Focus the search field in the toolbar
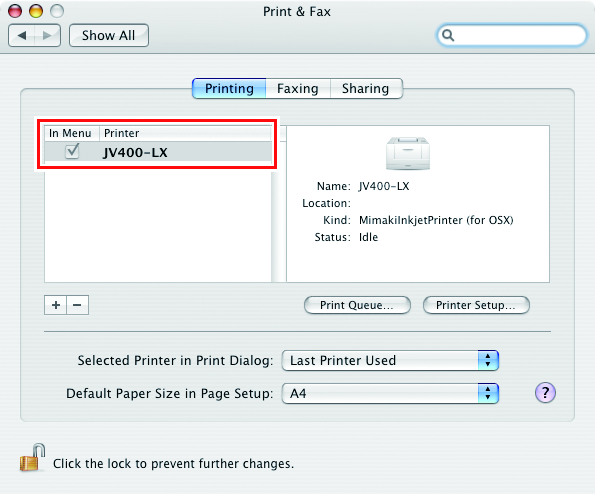 [x=512, y=35]
